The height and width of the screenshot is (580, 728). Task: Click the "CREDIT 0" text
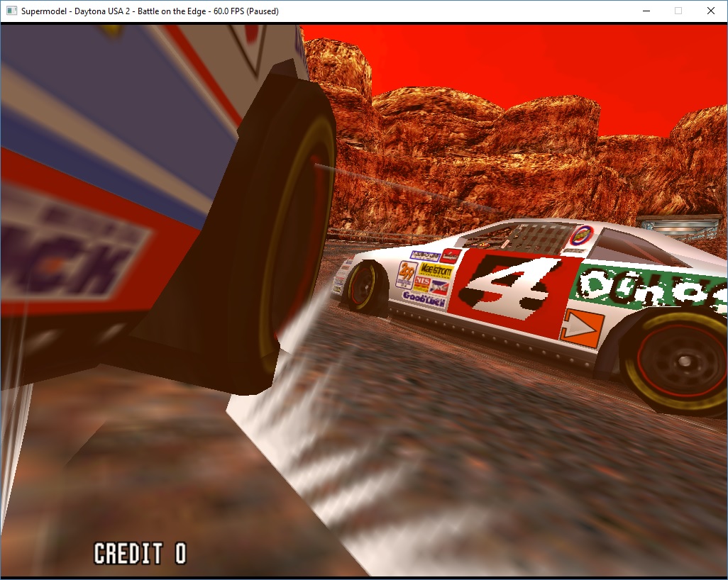(140, 553)
